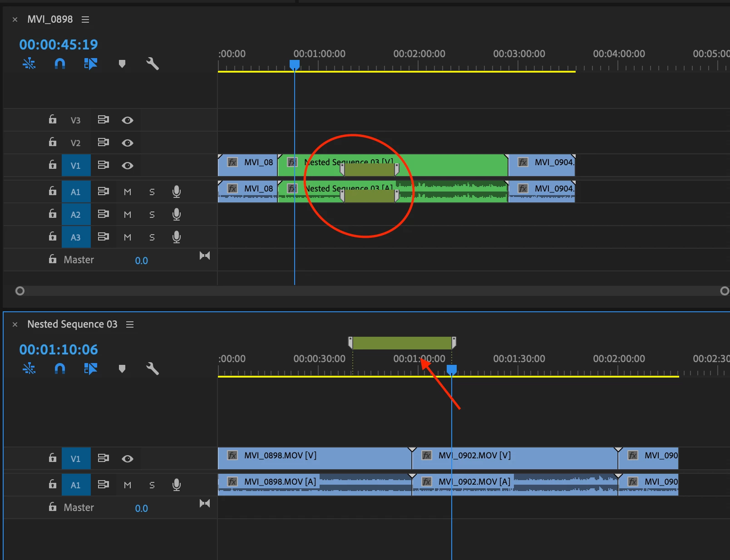Image resolution: width=730 pixels, height=560 pixels.
Task: Hide V2 track output with eye icon
Action: point(128,143)
